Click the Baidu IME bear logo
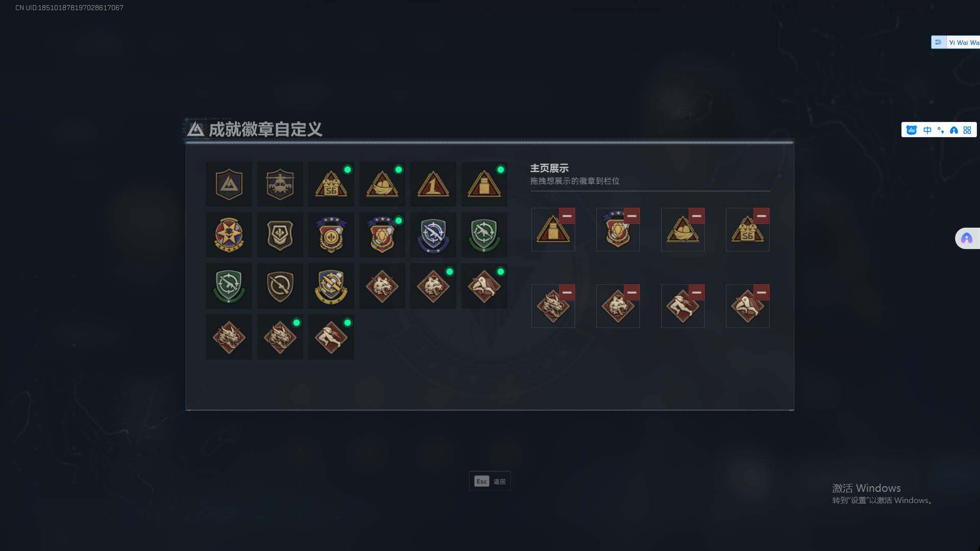Viewport: 980px width, 551px height. pos(912,130)
